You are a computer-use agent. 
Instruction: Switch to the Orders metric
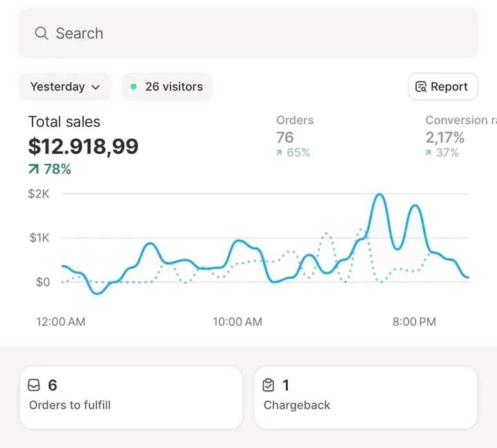295,120
